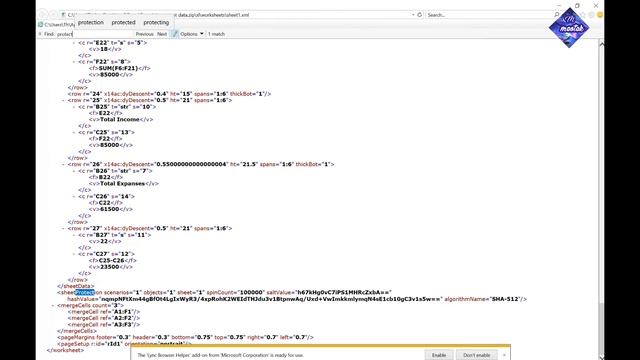
Task: Click Enable for the Lync add-on
Action: pos(439,355)
